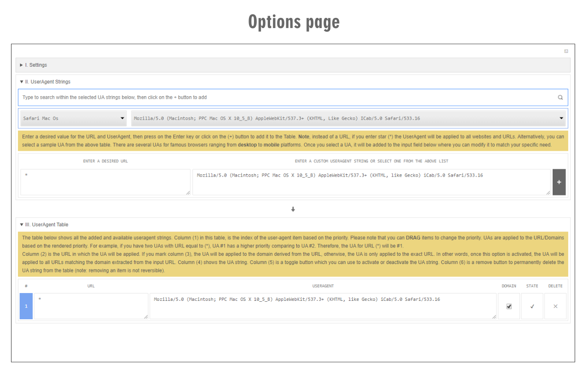The width and height of the screenshot is (588, 368).
Task: Open the browser selection combo box
Action: (x=73, y=118)
